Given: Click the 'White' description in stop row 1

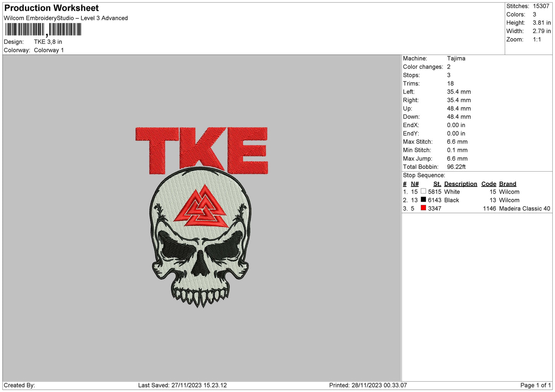Looking at the screenshot, I should click(452, 192).
